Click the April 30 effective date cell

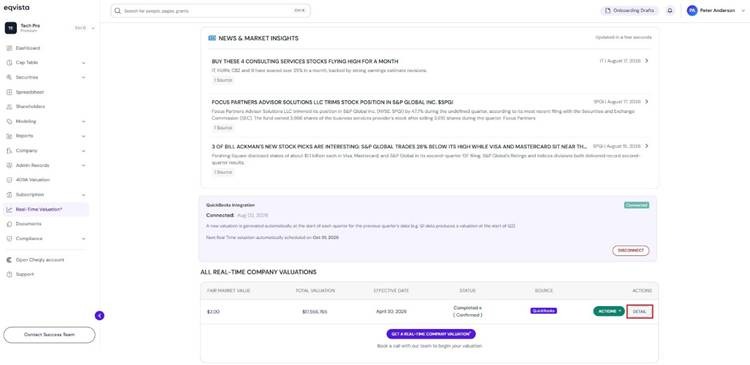tap(391, 311)
